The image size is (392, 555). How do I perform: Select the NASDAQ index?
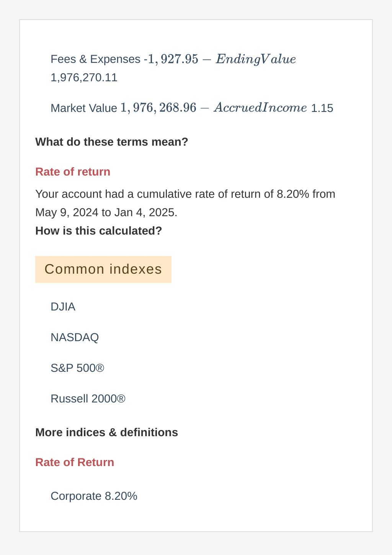[75, 337]
